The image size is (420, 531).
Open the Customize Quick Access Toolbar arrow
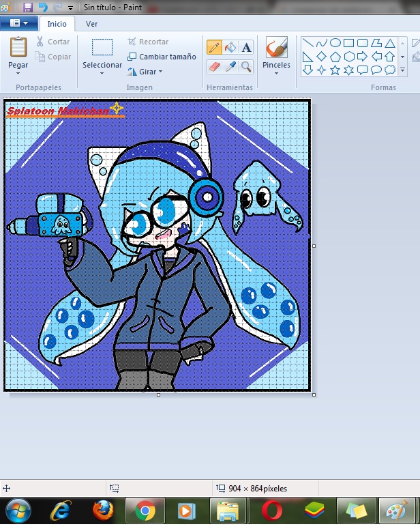[x=70, y=8]
